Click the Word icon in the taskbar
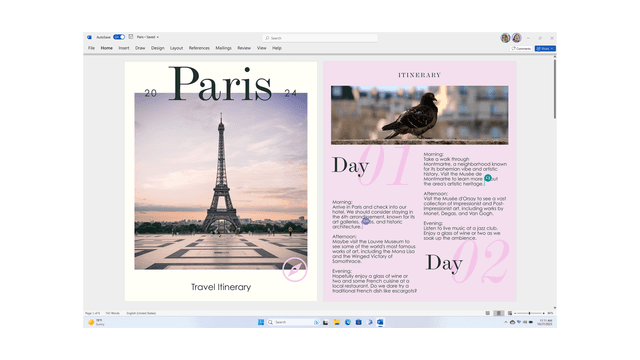 380,322
